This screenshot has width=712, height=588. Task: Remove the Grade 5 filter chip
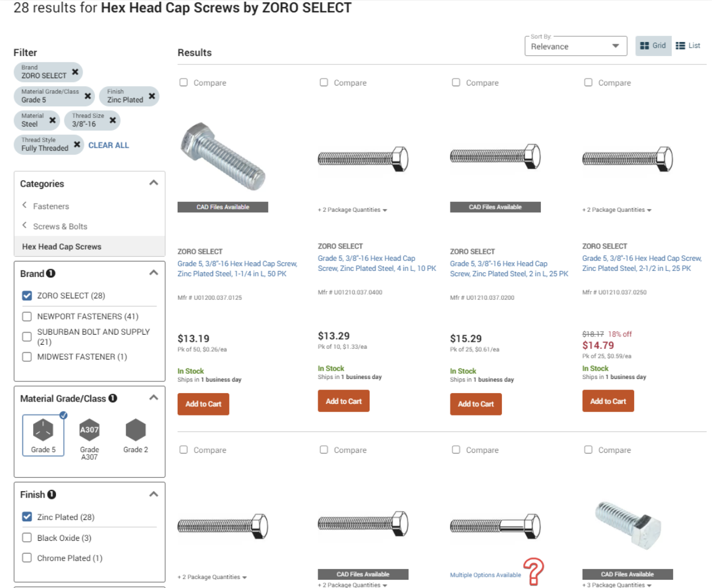coord(88,96)
